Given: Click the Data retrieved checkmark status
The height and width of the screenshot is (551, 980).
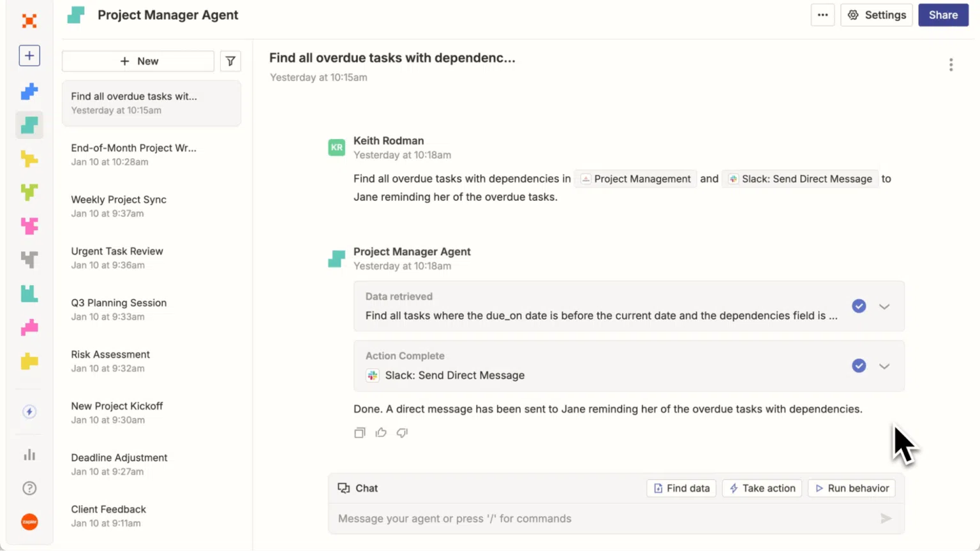Looking at the screenshot, I should click(859, 306).
